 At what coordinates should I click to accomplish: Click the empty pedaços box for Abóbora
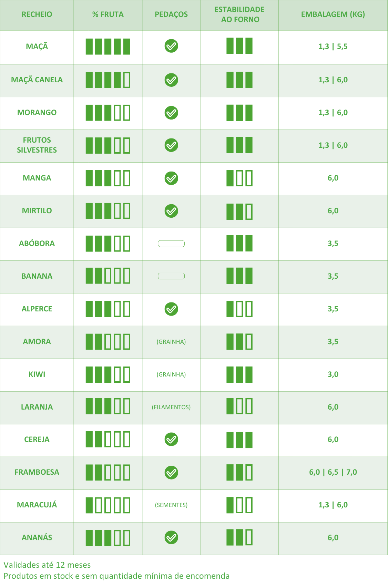171,244
